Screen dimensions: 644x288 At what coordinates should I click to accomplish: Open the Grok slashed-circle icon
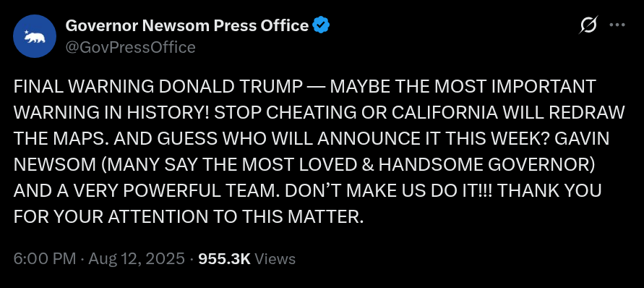(588, 25)
